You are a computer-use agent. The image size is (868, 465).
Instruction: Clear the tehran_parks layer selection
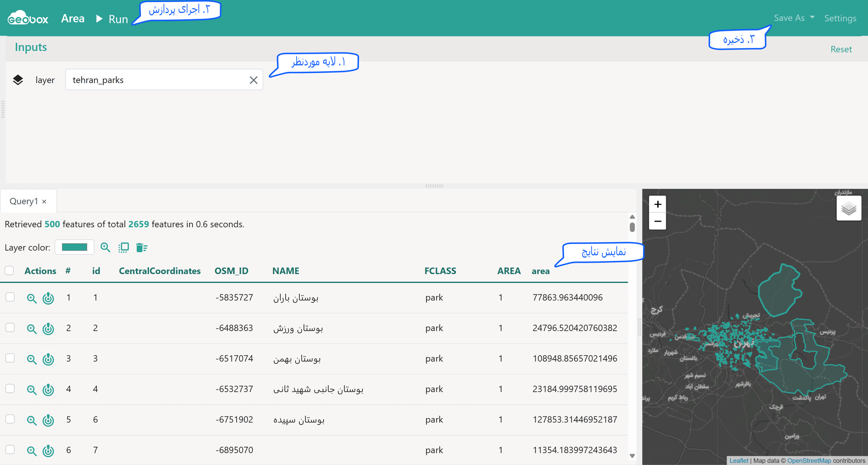253,80
